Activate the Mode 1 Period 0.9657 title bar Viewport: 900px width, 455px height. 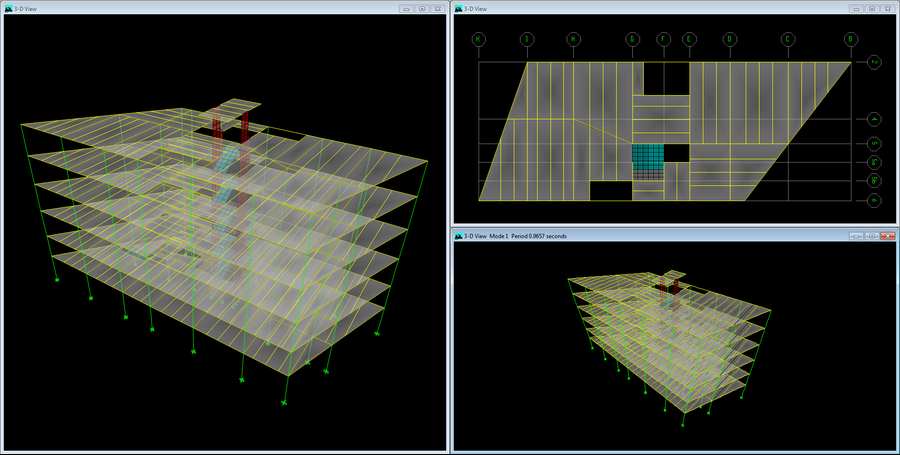(x=650, y=236)
